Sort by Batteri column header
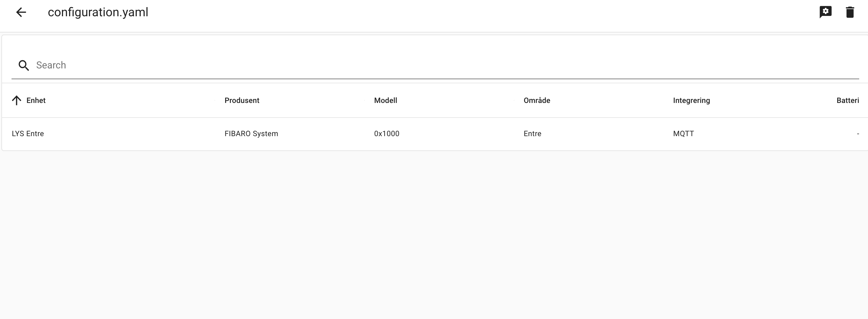 coord(848,100)
